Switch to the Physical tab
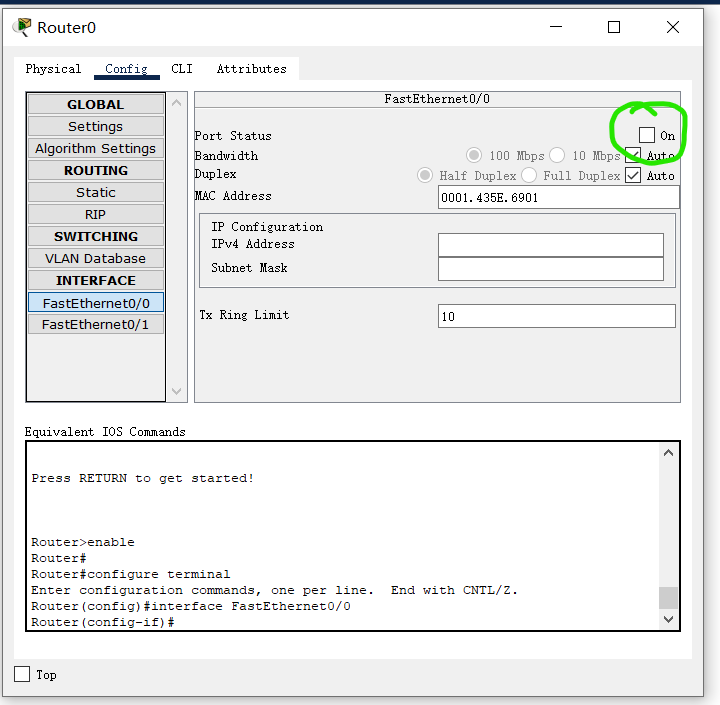Viewport: 720px width, 705px height. (53, 69)
